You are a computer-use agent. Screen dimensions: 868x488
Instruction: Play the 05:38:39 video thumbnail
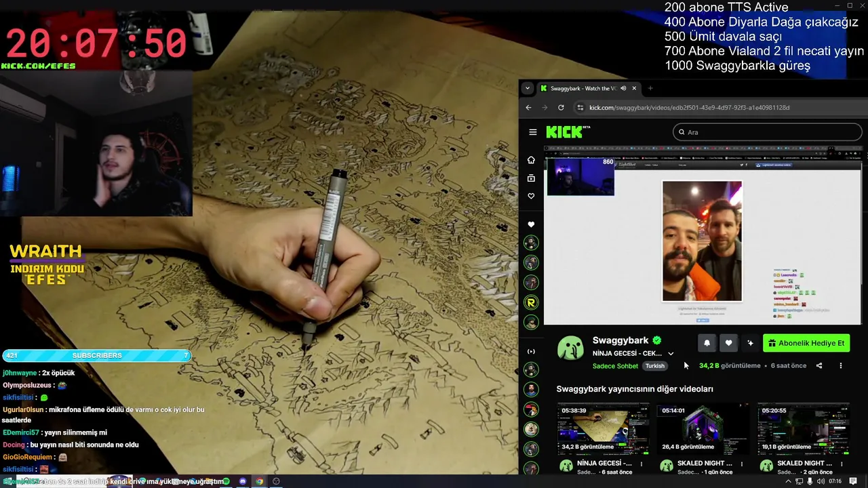pyautogui.click(x=603, y=429)
